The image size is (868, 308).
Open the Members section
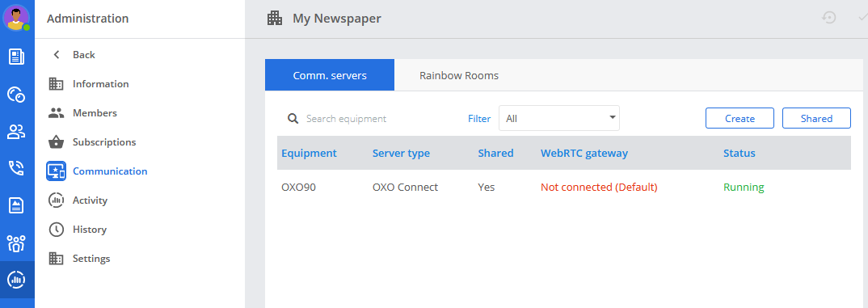(x=95, y=113)
